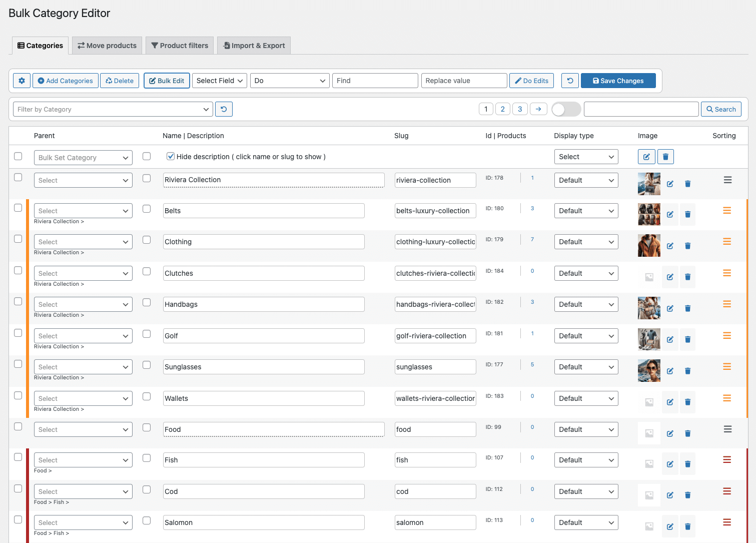Click bulk image delete trash icon in header row
The image size is (756, 543).
point(665,157)
